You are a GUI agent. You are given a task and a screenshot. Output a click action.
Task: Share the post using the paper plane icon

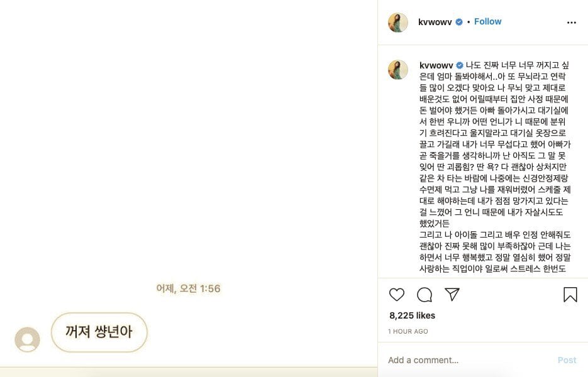(x=452, y=295)
